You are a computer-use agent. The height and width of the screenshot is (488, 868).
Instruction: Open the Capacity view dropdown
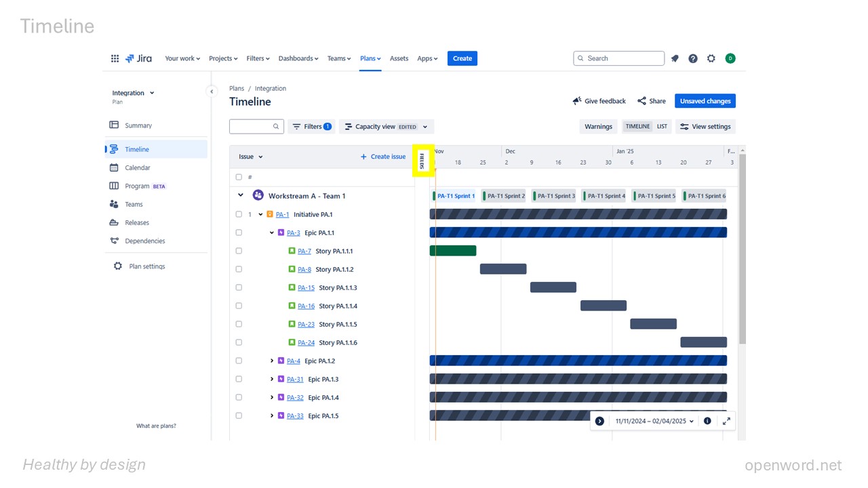point(387,126)
